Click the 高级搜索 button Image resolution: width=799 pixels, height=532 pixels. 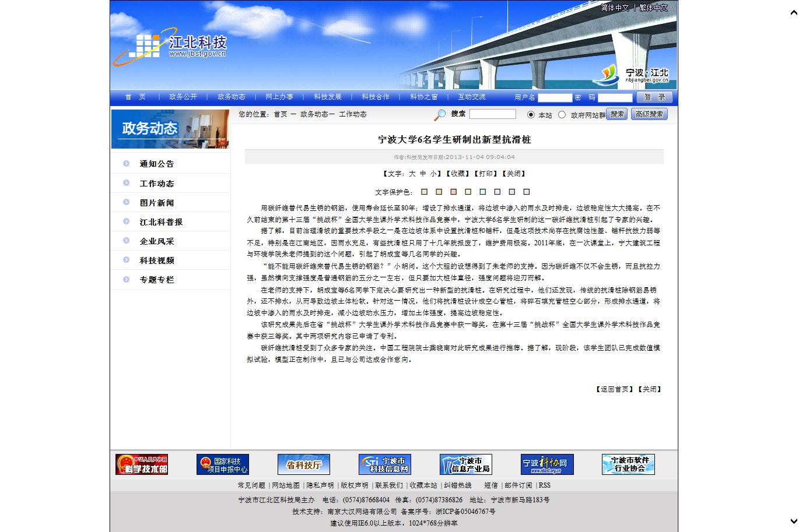(649, 114)
